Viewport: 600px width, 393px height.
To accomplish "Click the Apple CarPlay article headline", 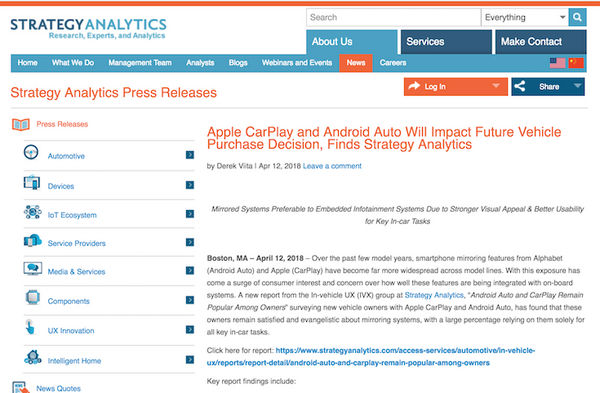I will 384,138.
